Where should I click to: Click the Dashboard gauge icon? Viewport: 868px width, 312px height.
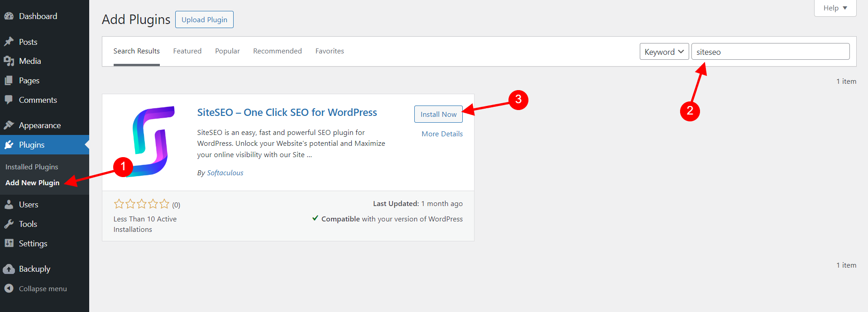coord(9,16)
